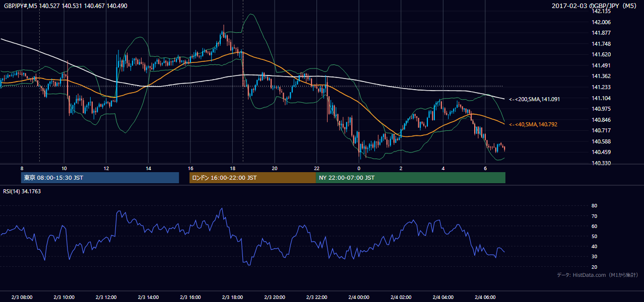The height and width of the screenshot is (302, 644).
Task: Click the 141.491 price axis label
Action: pyautogui.click(x=601, y=65)
